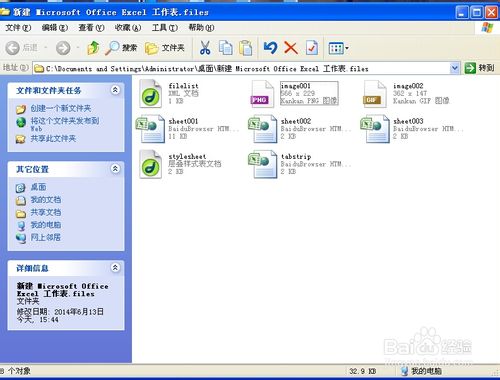
Task: Go to Desktop (桌面) link
Action: pos(38,187)
